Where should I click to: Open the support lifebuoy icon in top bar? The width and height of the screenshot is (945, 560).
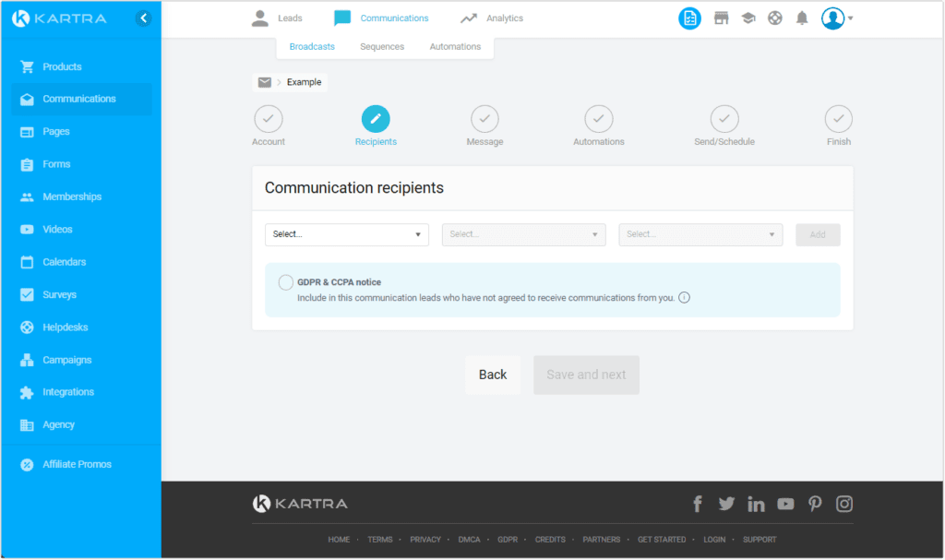click(775, 18)
